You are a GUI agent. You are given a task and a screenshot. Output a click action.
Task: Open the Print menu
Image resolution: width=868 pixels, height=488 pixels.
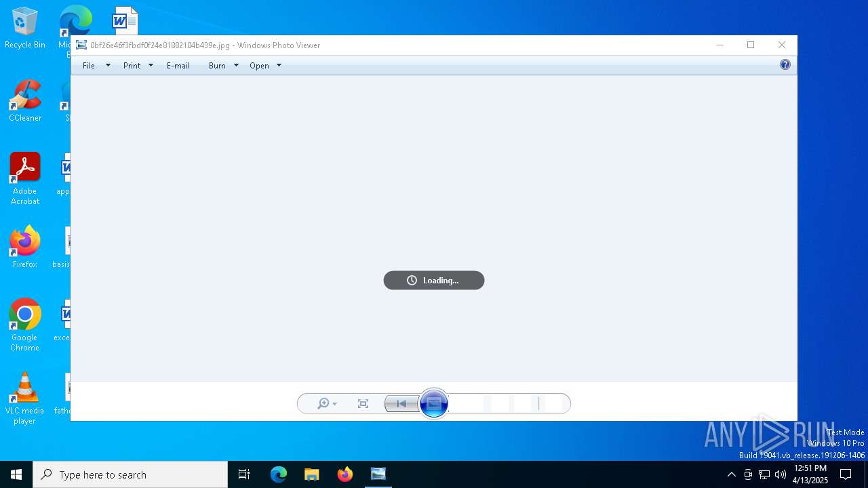[132, 66]
